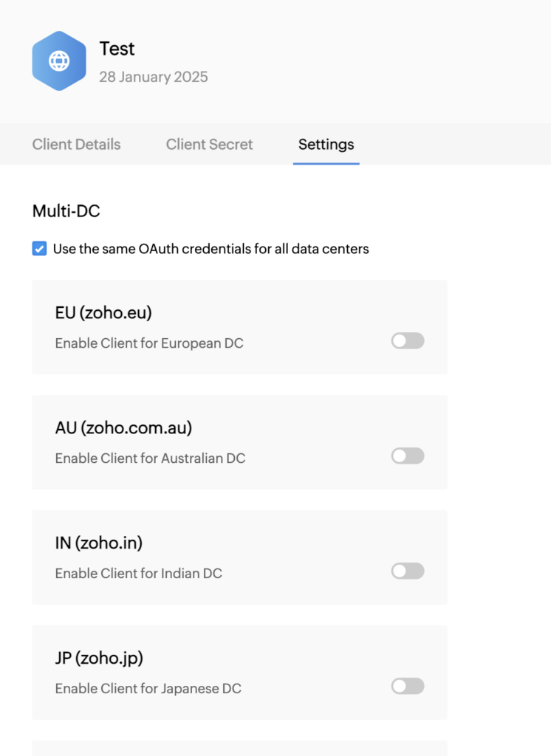Click the IN (zoho.in) card heading
Screen dimensions: 551x756
(98, 543)
